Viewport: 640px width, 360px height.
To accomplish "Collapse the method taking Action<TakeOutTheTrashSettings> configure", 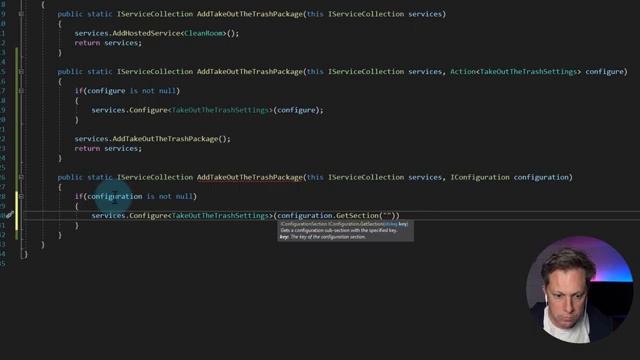I will tap(21, 71).
